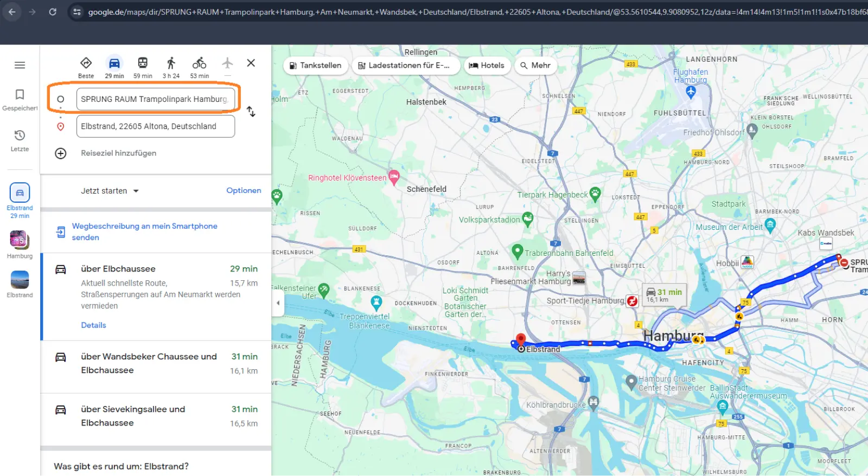868x476 pixels.
Task: Open the Jetzt starten dropdown
Action: 110,191
